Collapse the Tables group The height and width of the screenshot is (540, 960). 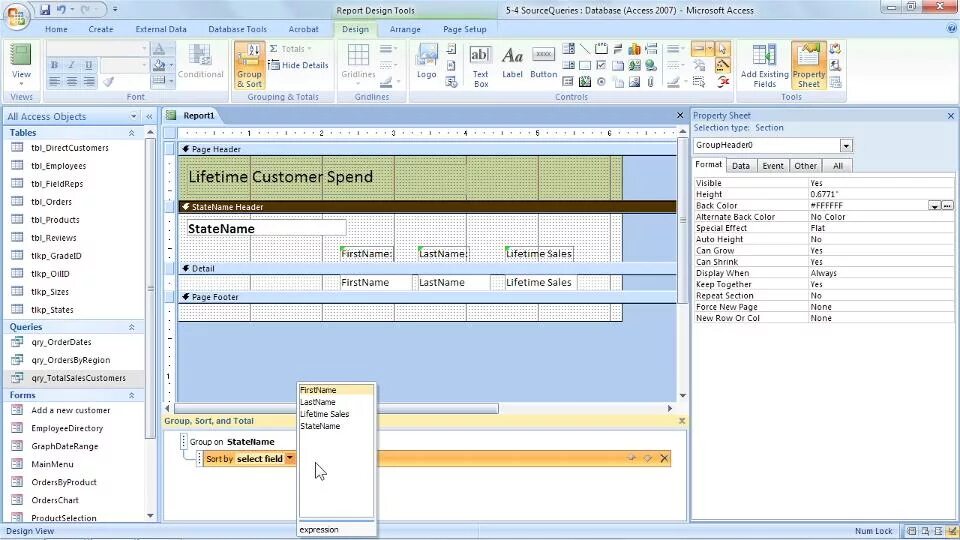click(x=131, y=133)
